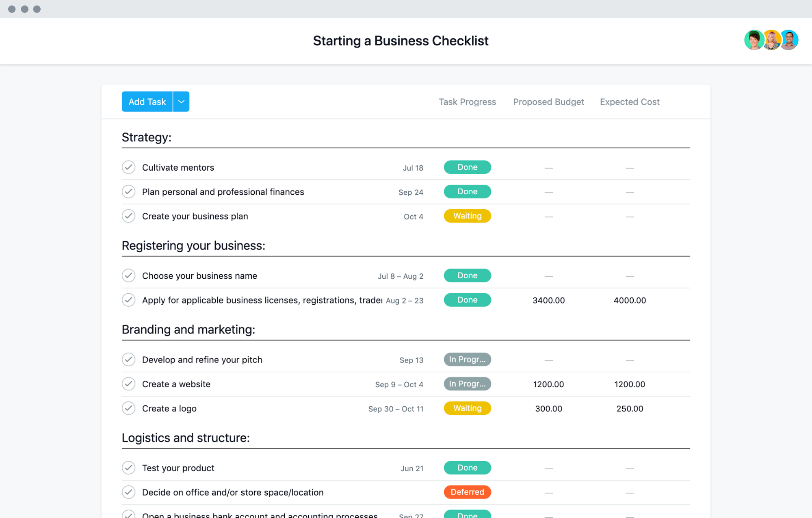812x518 pixels.
Task: Click the blue teammate avatar on right
Action: (x=789, y=40)
